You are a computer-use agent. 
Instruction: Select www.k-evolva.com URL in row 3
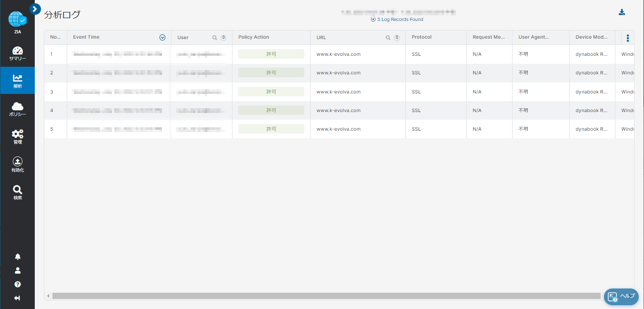(338, 92)
